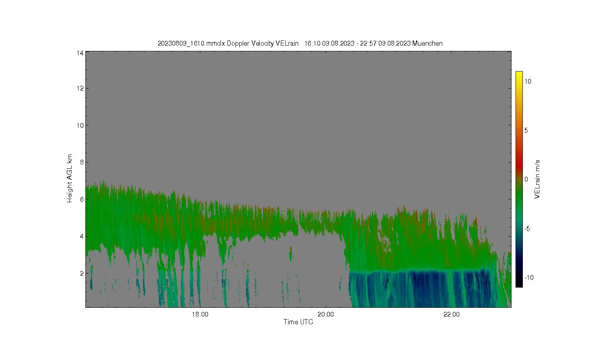This screenshot has height=364, width=607.
Task: Click the colorbar value 0
Action: (526, 179)
